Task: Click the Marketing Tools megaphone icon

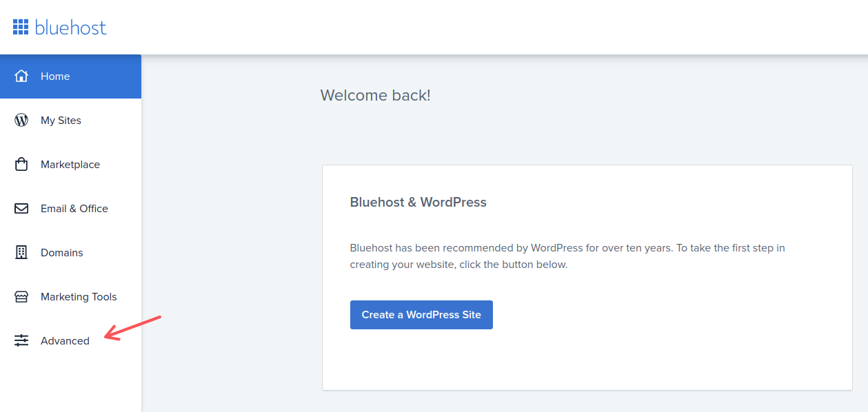Action: 21,296
